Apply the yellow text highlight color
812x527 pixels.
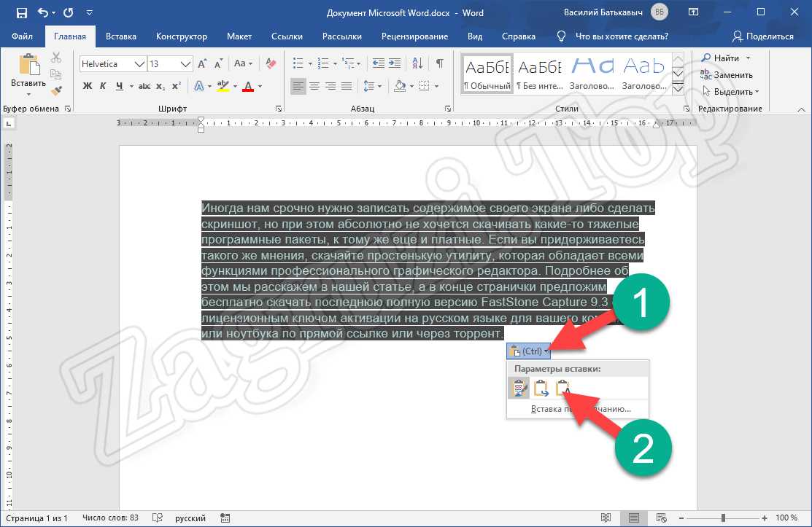[223, 86]
